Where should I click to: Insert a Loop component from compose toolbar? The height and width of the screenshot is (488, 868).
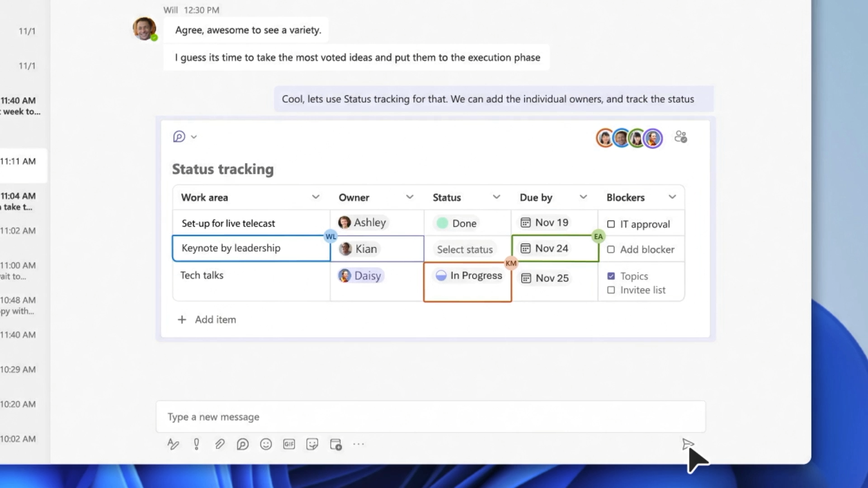243,444
